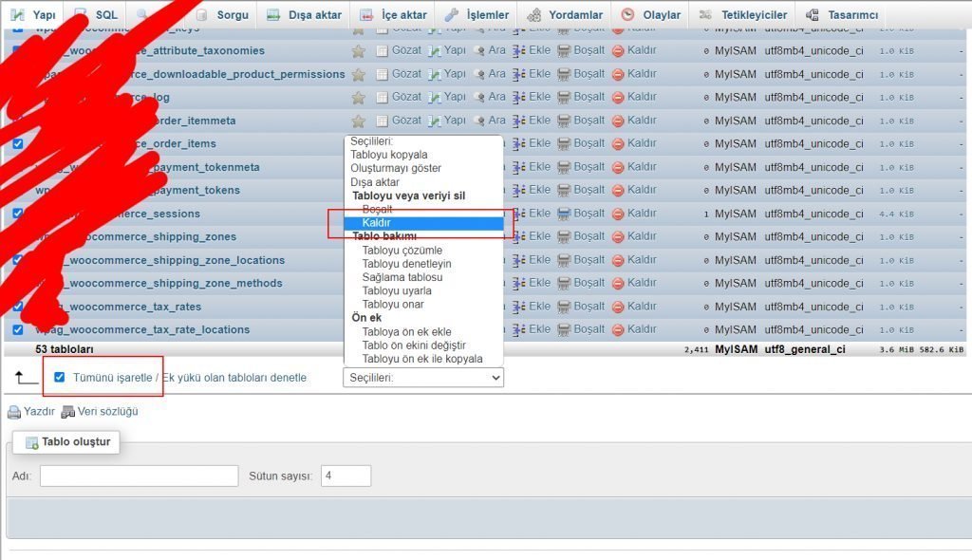Click Yapı icon in order_itemmeta row
This screenshot has height=560, width=972.
click(x=436, y=121)
